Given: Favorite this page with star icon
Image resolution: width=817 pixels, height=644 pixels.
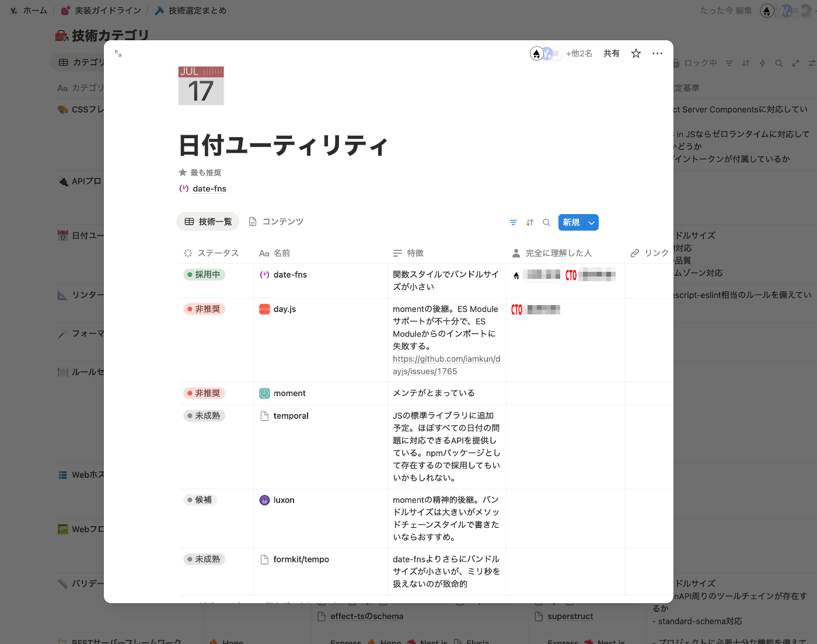Looking at the screenshot, I should (636, 54).
